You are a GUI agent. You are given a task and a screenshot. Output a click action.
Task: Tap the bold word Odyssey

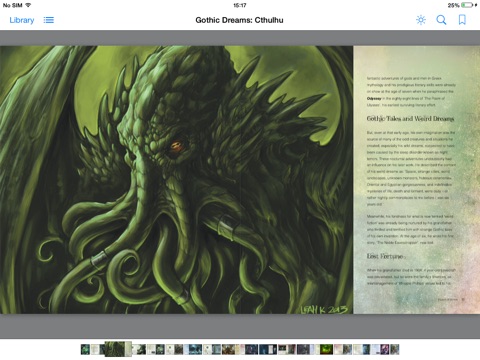tap(374, 98)
